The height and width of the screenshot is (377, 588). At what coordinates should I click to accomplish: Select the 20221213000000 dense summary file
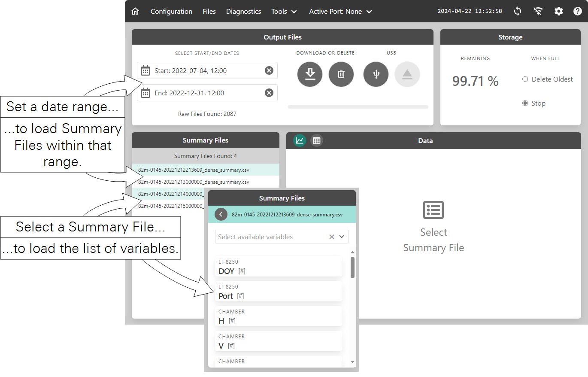pyautogui.click(x=194, y=182)
